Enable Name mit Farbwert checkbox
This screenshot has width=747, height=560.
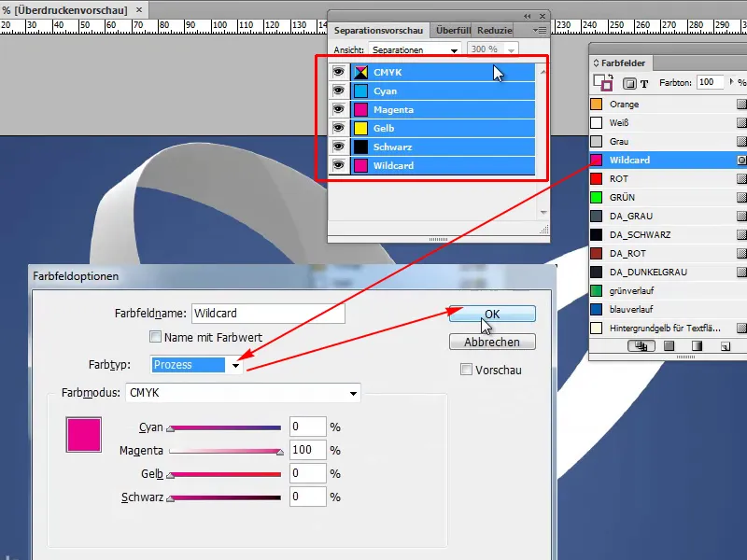coord(155,337)
